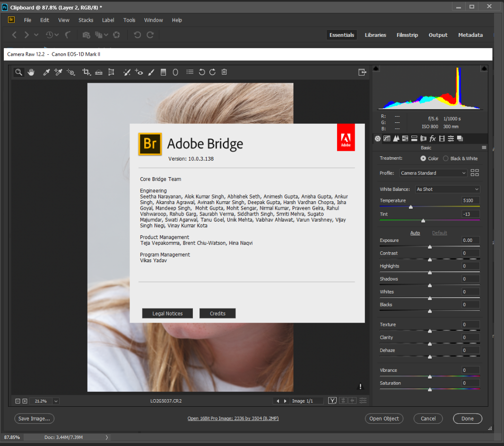Open the Tone Curve panel tab
504x446 pixels.
point(387,138)
